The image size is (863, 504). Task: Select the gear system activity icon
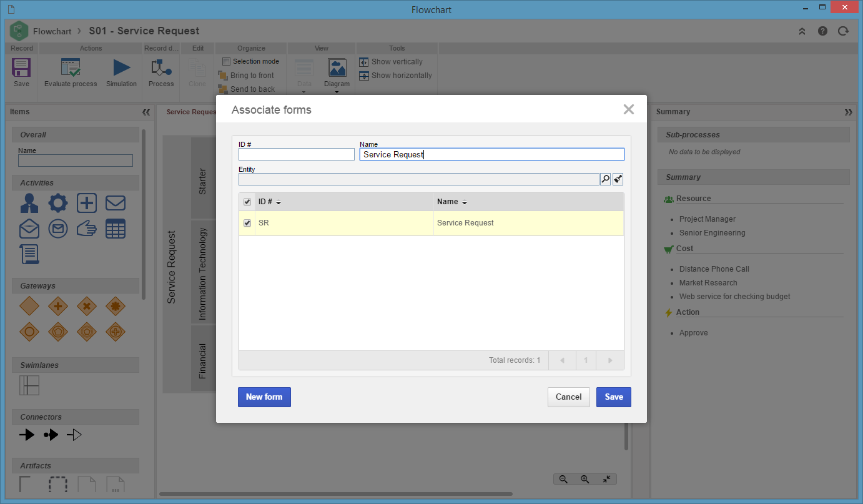(x=58, y=203)
